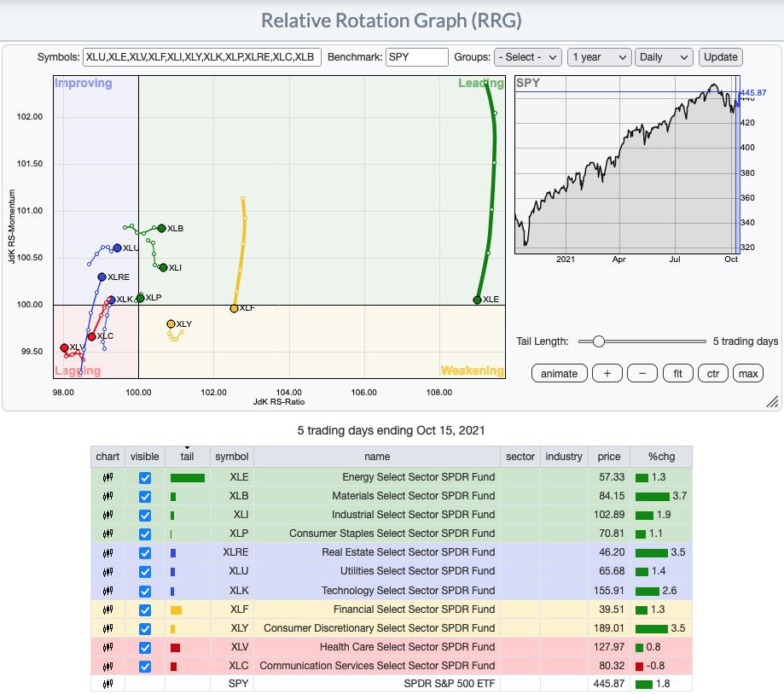Open the candlestick chart icon for XLV

(107, 647)
